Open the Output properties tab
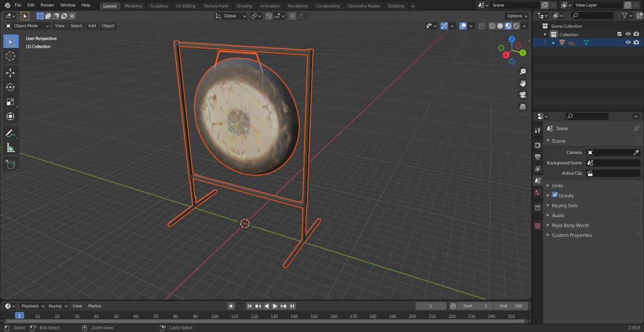 click(x=537, y=157)
